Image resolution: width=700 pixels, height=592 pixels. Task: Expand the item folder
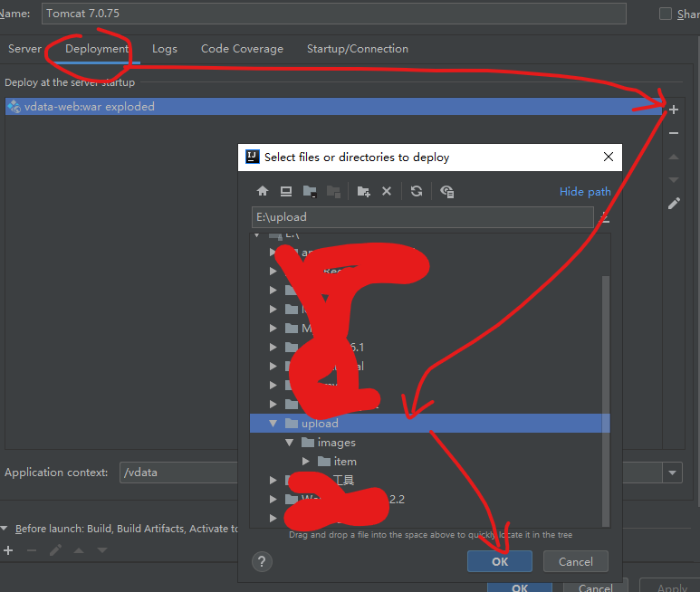[x=306, y=462]
